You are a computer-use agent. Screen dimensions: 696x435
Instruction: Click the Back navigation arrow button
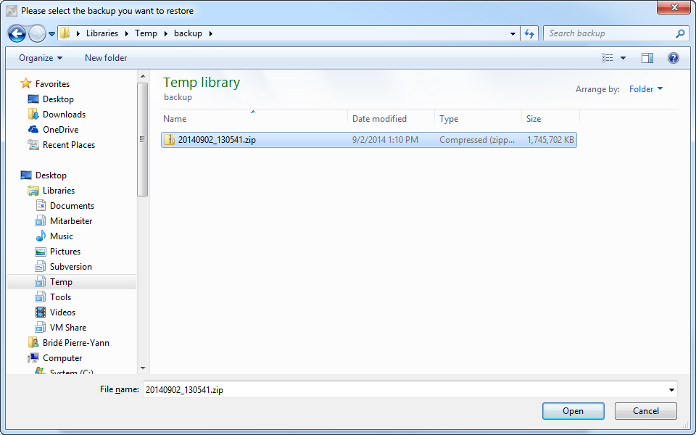point(16,33)
